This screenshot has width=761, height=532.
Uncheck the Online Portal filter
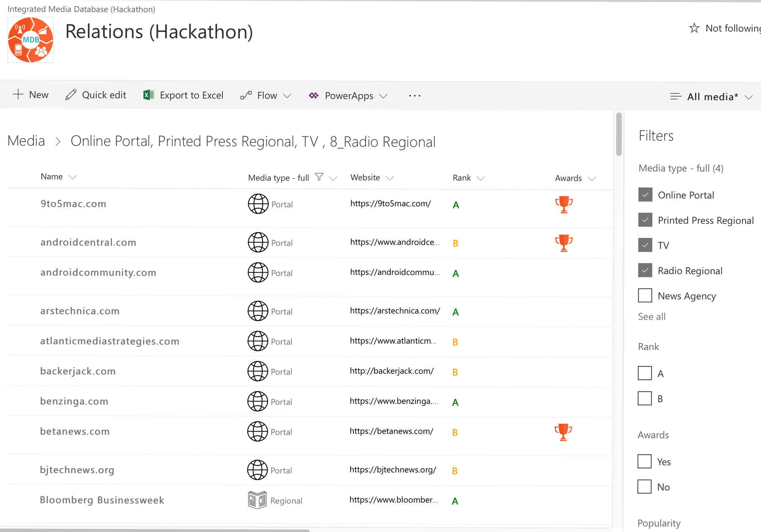point(645,195)
